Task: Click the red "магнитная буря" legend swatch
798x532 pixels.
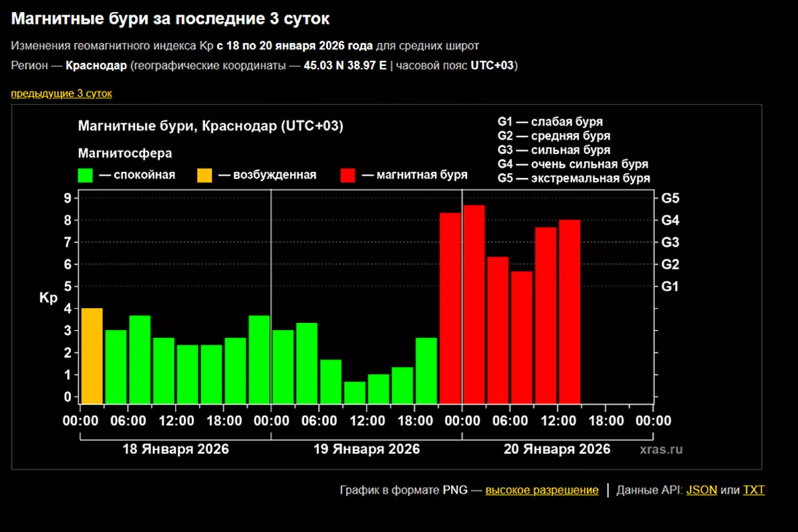Action: [348, 176]
